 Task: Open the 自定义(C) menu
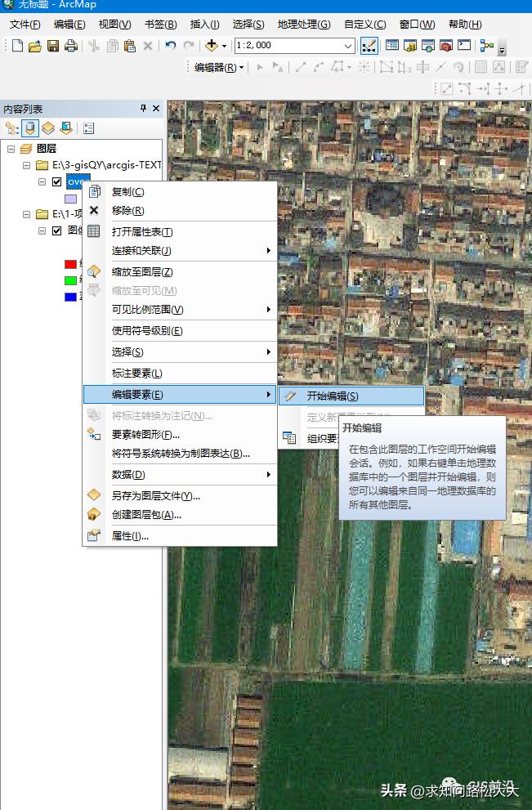tap(364, 25)
